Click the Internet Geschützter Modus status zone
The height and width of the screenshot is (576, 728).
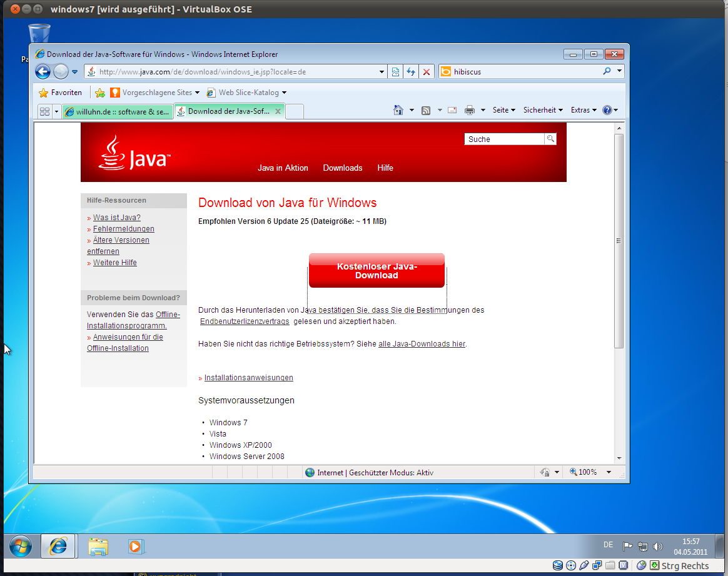370,473
